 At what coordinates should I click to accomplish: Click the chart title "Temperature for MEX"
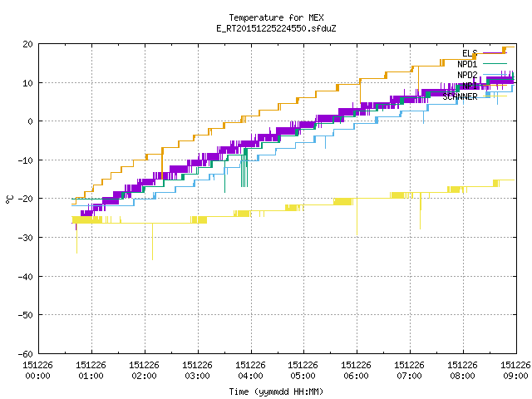[276, 17]
